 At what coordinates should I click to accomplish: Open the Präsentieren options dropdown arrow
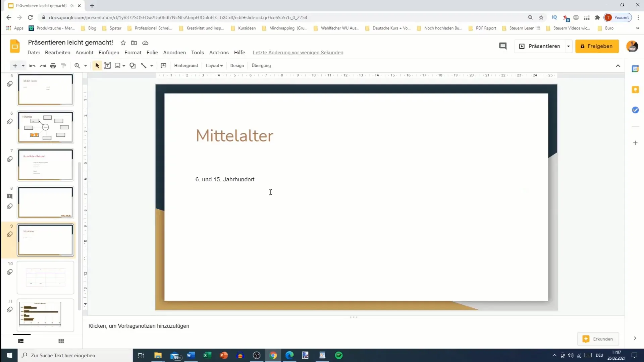click(x=569, y=46)
